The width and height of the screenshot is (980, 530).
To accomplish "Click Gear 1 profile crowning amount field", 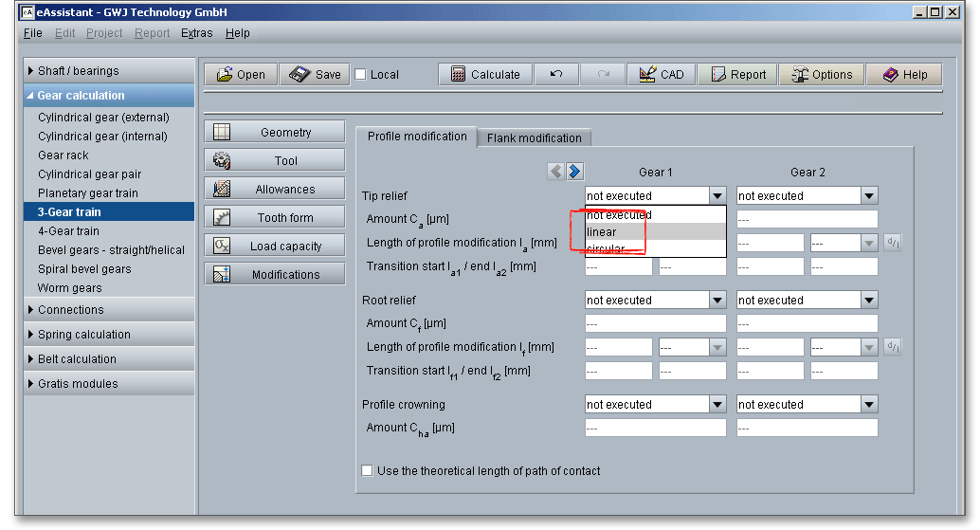I will click(655, 428).
